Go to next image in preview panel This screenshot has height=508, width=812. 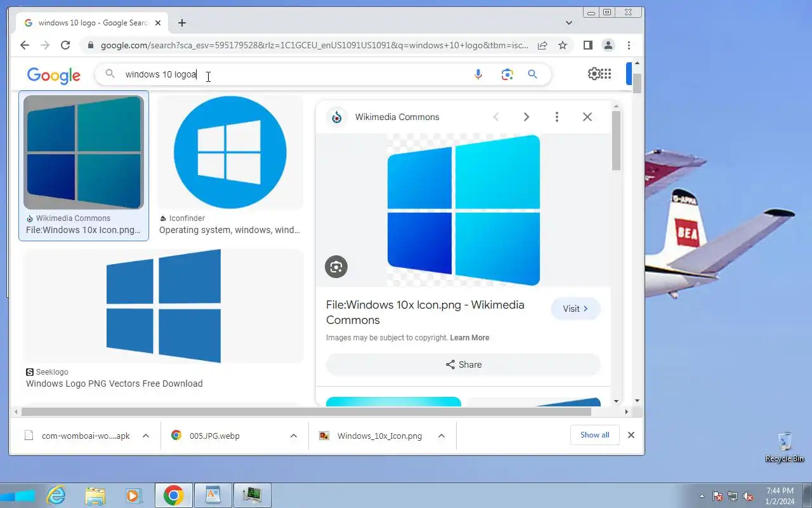(x=526, y=117)
